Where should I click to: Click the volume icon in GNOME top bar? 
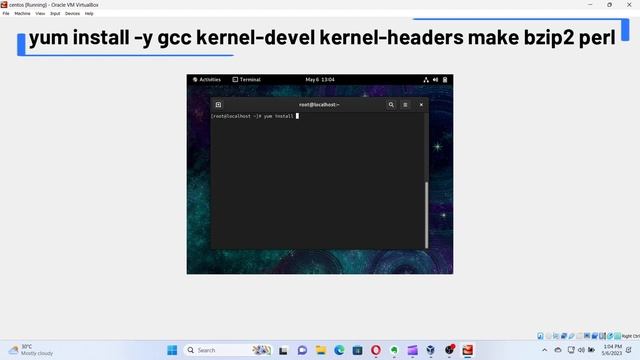point(436,80)
